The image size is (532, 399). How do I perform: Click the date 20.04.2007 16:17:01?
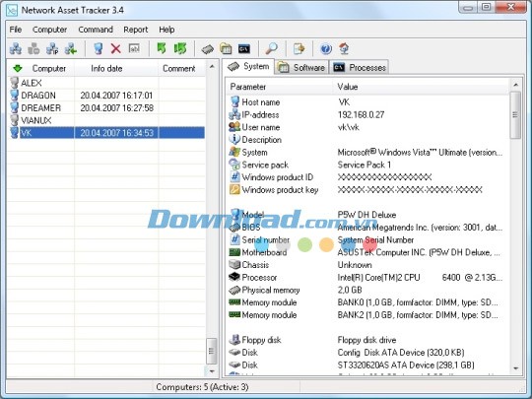point(116,96)
